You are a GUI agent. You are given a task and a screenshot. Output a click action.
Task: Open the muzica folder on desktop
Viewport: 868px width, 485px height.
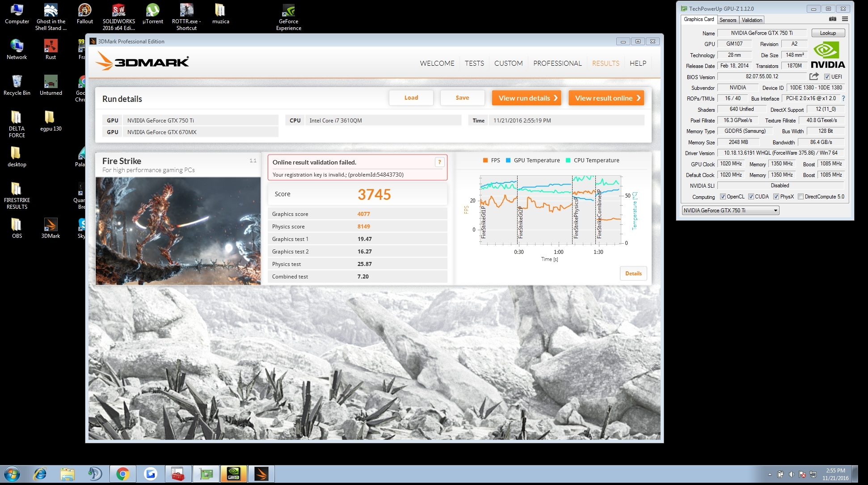click(220, 14)
